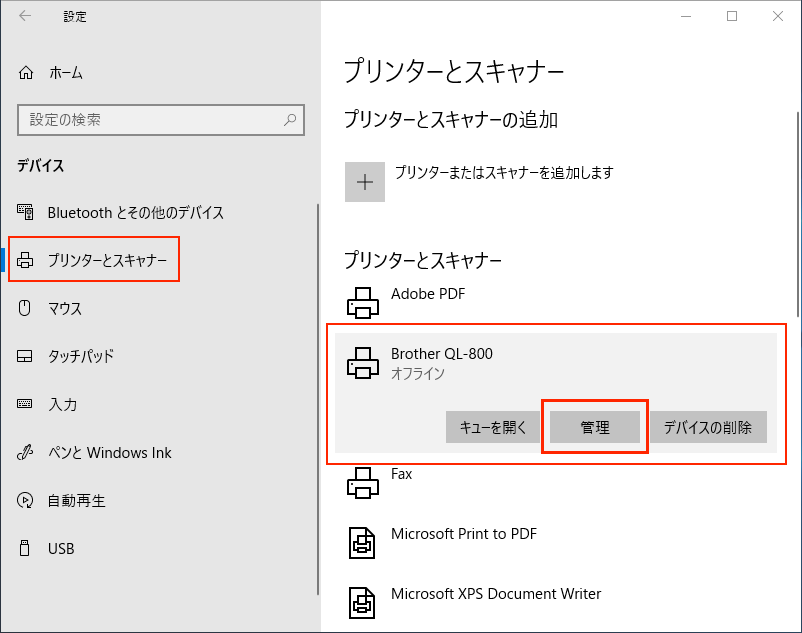The width and height of the screenshot is (802, 633).
Task: Click the plus icon to add printer
Action: (x=365, y=182)
